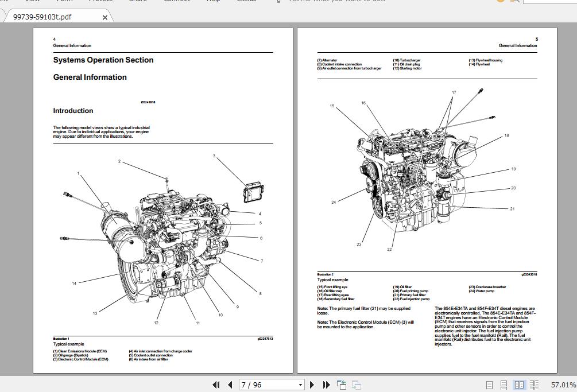Select the previous view icon
577x392 pixels.
[x=341, y=385]
